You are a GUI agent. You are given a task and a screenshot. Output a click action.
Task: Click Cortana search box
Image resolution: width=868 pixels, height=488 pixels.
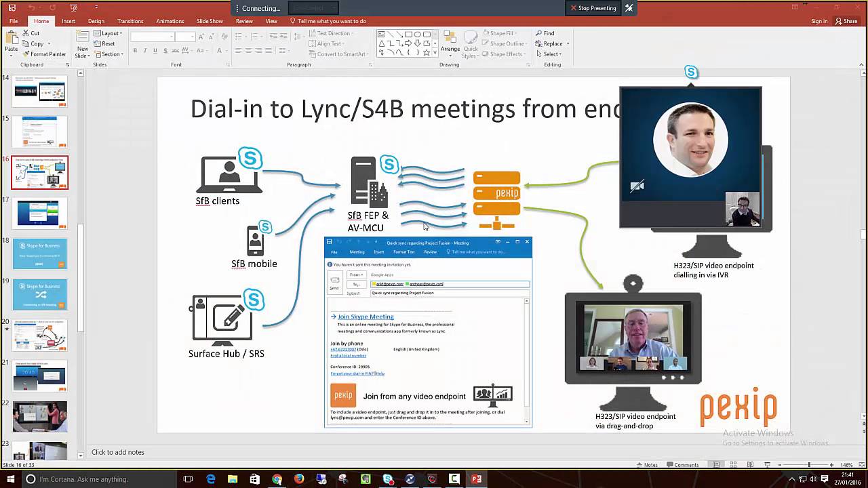(100, 479)
